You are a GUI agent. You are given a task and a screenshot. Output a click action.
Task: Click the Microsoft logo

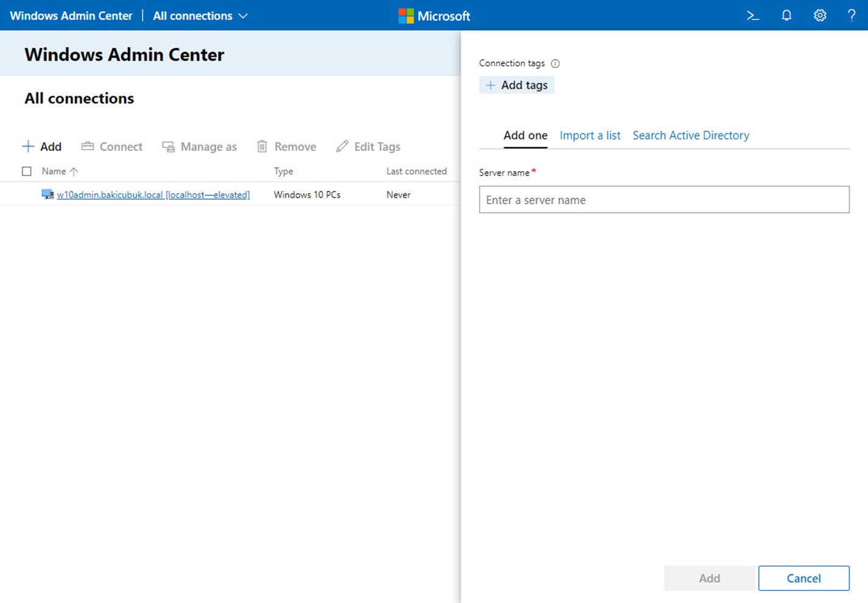coord(434,16)
